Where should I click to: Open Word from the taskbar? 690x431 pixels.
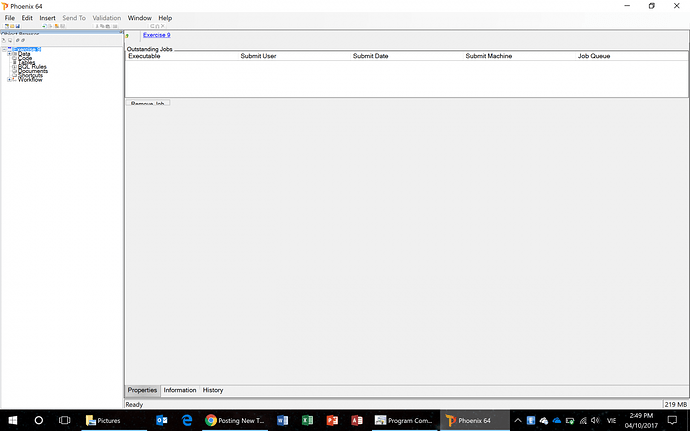point(283,420)
